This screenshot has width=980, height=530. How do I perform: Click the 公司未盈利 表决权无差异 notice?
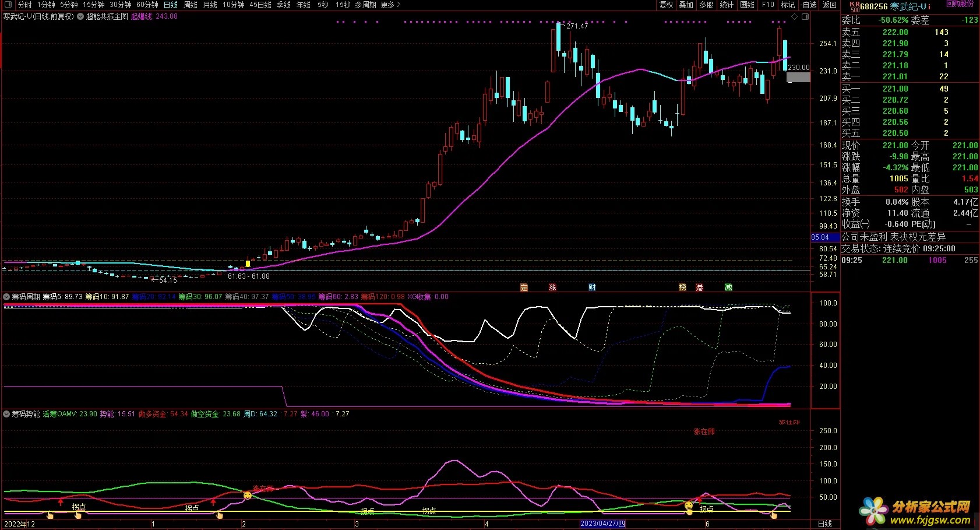[894, 237]
